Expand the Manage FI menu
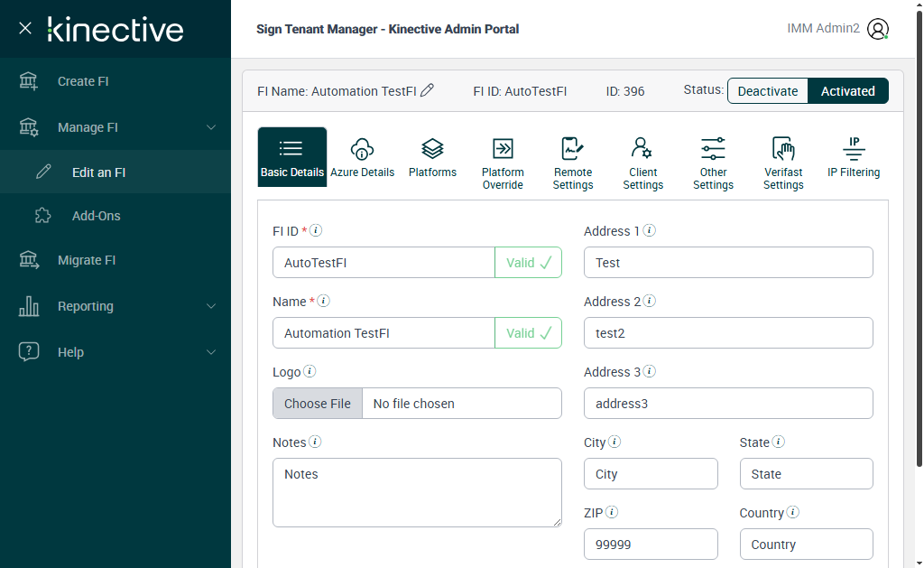Screen dimensions: 924x568 115,127
